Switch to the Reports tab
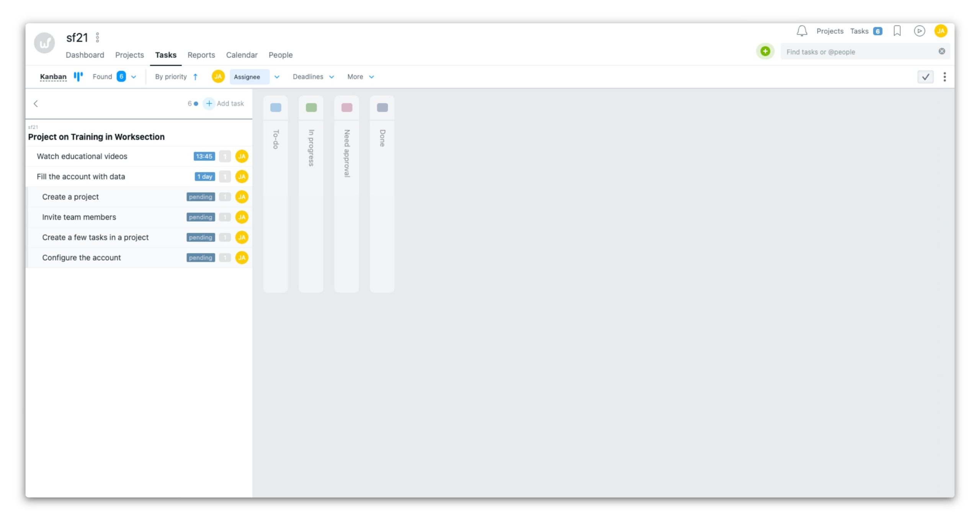 201,55
